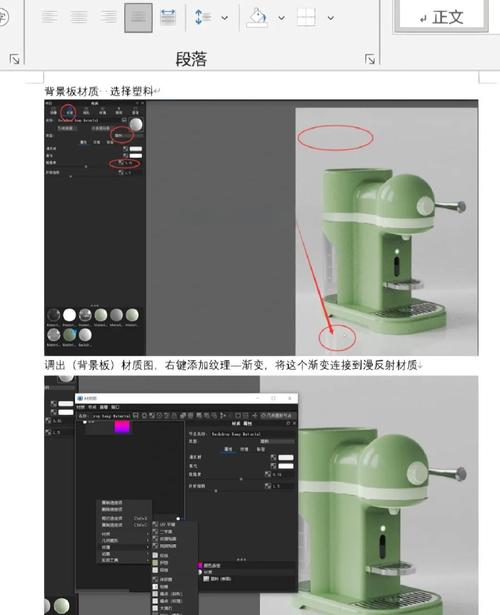Viewport: 500px width, 615px height.
Task: Open the shading color dropdown arrow
Action: pos(282,18)
